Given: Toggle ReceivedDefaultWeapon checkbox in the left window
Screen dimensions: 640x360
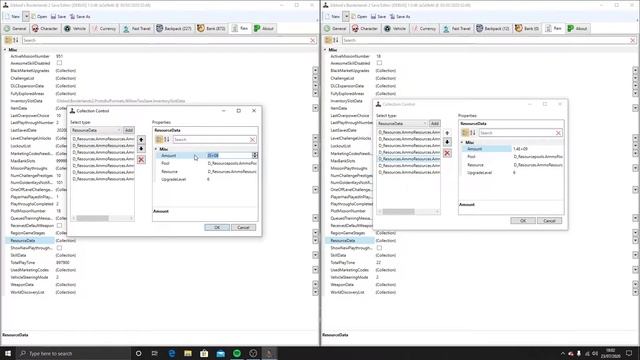Looking at the screenshot, I should coord(59,225).
